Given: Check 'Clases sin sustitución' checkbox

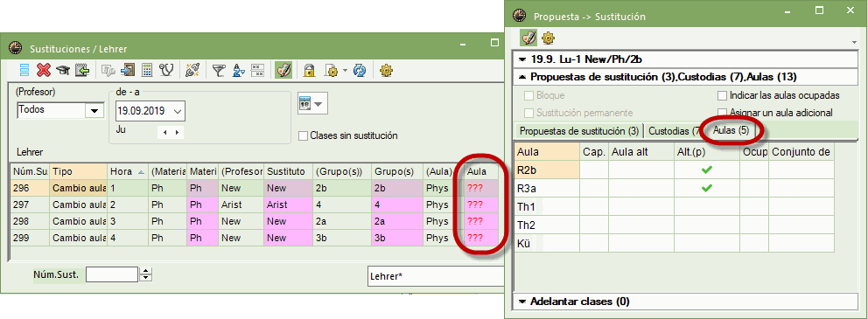Looking at the screenshot, I should 303,135.
